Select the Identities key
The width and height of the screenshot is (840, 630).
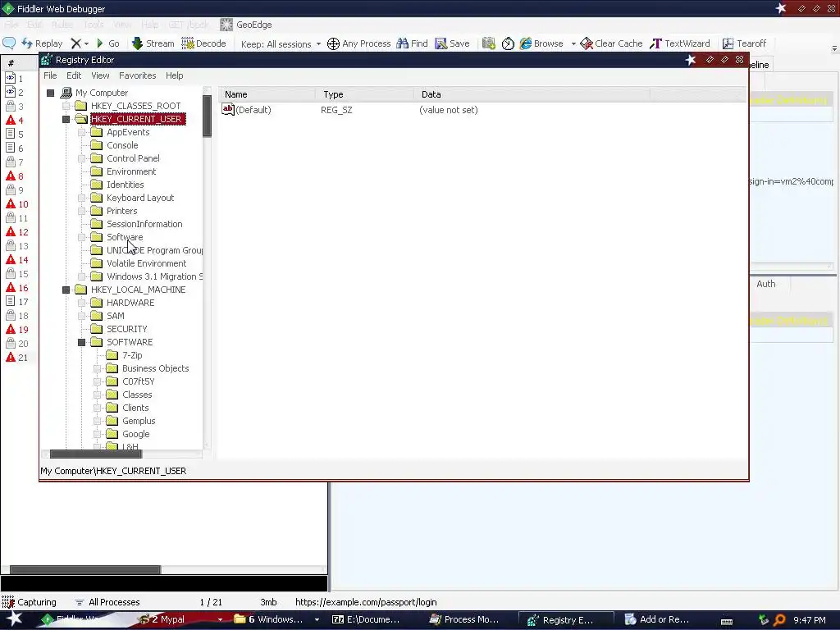(x=125, y=185)
